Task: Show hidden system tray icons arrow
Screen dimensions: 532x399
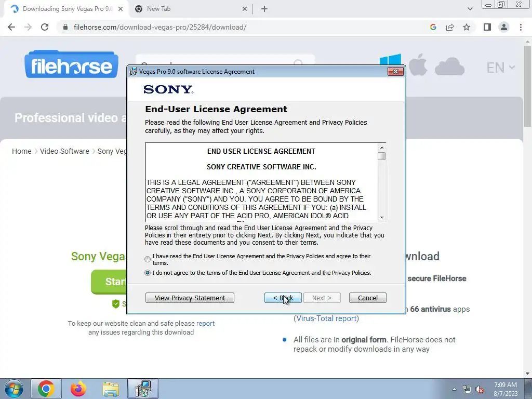Action: [x=454, y=389]
